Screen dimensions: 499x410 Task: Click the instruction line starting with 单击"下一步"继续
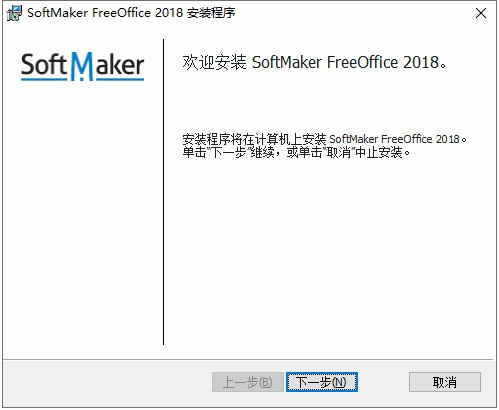tap(296, 153)
